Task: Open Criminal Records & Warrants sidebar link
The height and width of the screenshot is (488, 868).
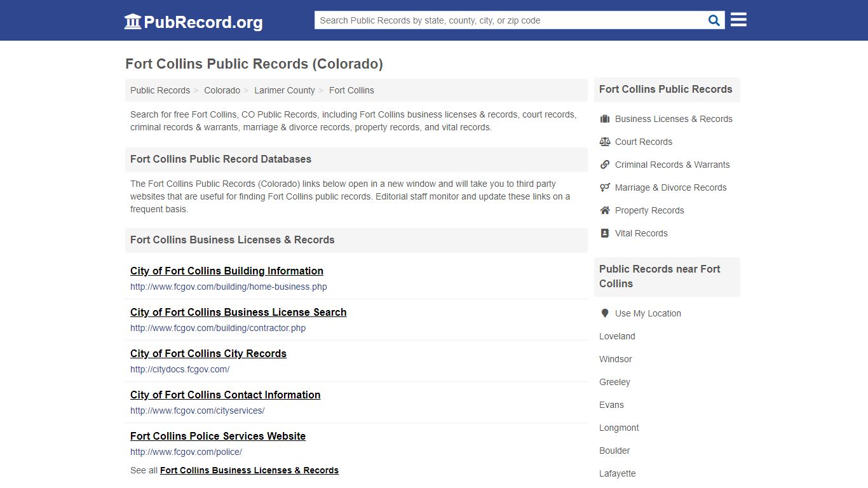Action: (672, 165)
